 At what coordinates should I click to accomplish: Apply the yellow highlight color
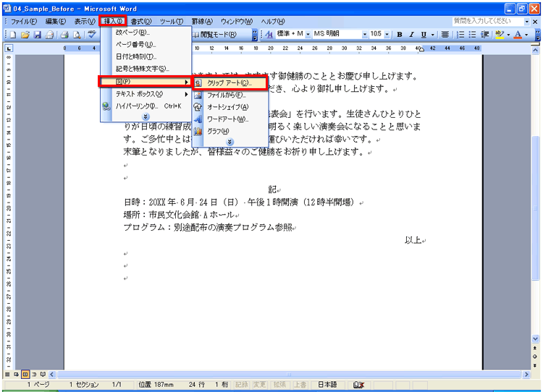[500, 34]
